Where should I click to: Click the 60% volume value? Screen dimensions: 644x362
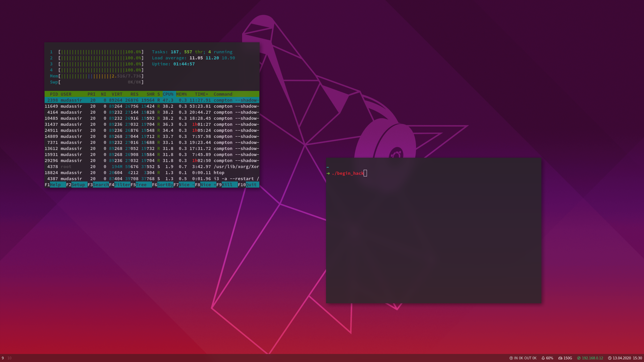(x=549, y=358)
